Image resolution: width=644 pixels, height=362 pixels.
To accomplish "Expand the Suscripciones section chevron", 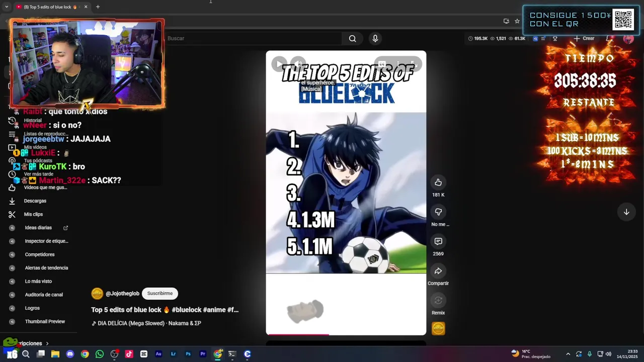I will coord(47,343).
